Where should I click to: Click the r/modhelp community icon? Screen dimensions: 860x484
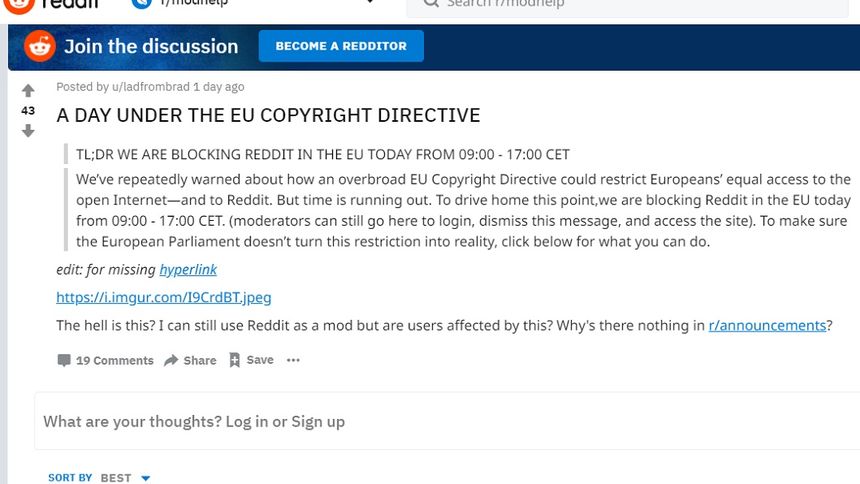142,3
